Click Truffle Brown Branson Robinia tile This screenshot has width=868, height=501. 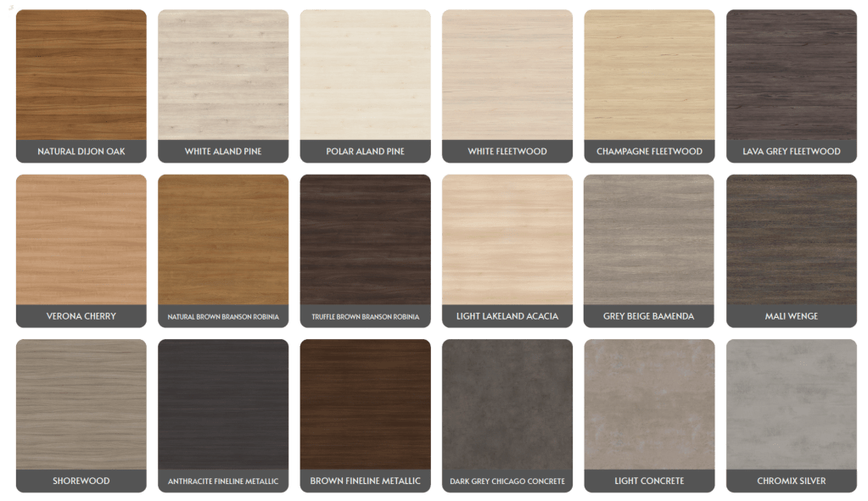pyautogui.click(x=365, y=241)
